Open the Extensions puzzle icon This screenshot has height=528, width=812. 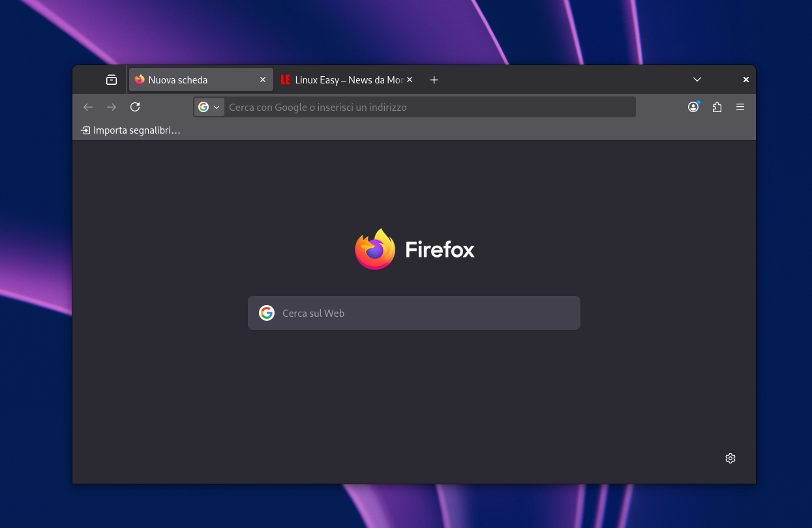[717, 107]
